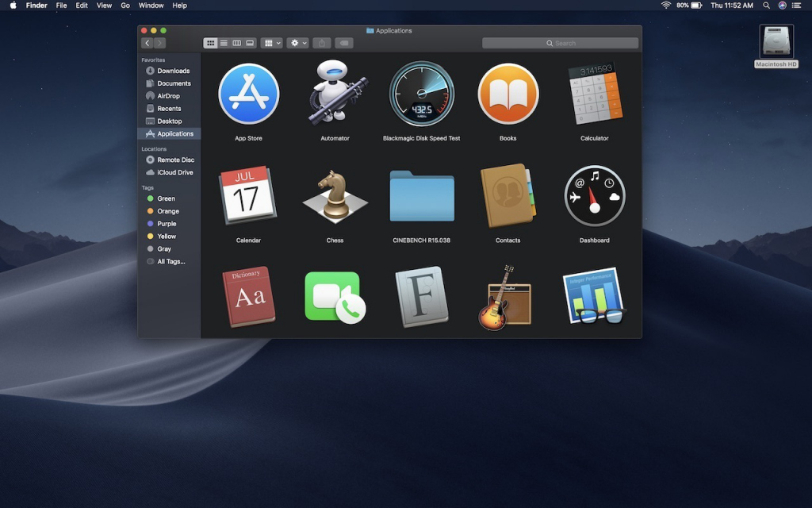The width and height of the screenshot is (812, 508).
Task: Open the File menu
Action: pyautogui.click(x=61, y=6)
